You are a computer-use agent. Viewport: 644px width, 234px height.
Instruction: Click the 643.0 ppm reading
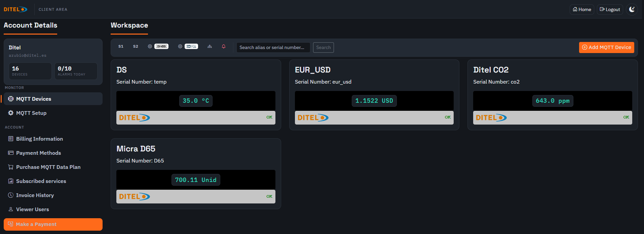(x=553, y=101)
